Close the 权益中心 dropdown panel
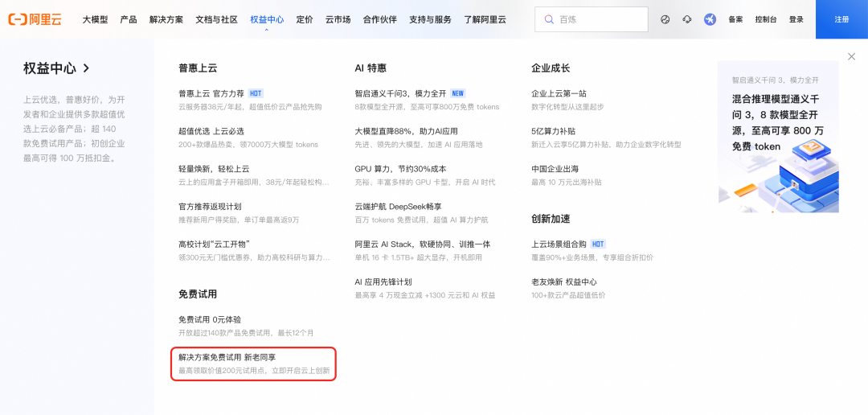This screenshot has width=868, height=415. point(851,56)
